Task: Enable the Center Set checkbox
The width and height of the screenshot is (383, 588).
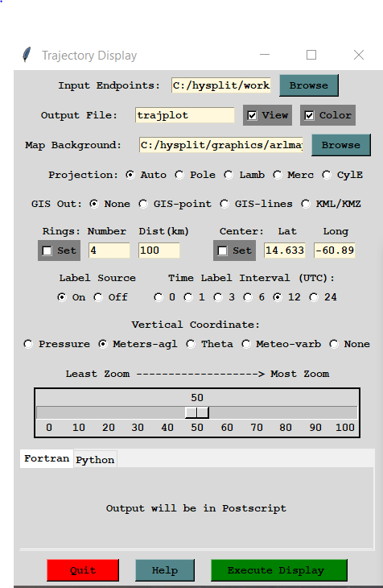Action: click(222, 251)
